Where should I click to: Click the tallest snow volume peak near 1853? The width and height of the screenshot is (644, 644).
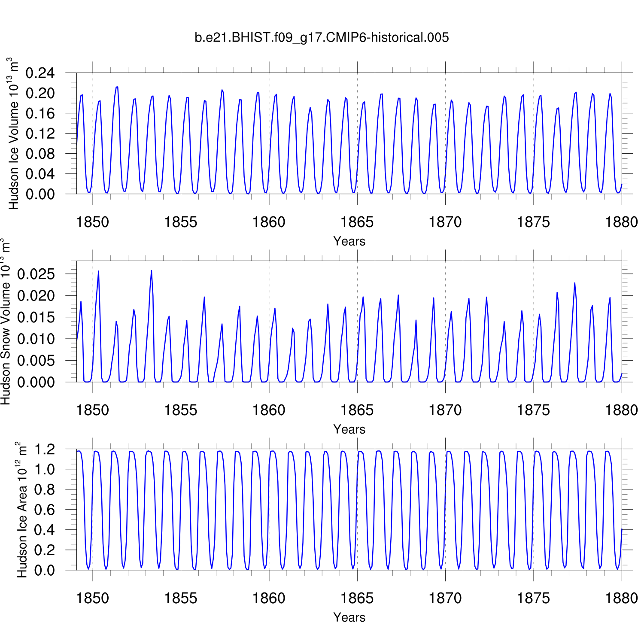coord(151,271)
